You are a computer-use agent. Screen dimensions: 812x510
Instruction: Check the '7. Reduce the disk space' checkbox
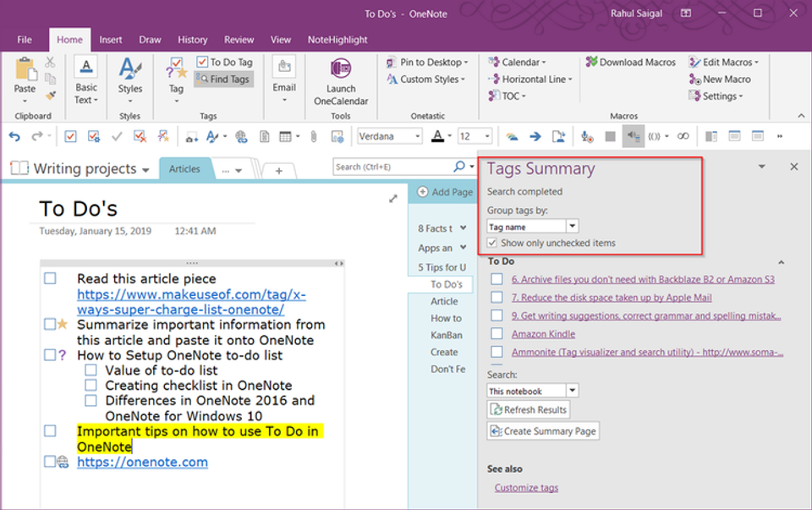(497, 297)
